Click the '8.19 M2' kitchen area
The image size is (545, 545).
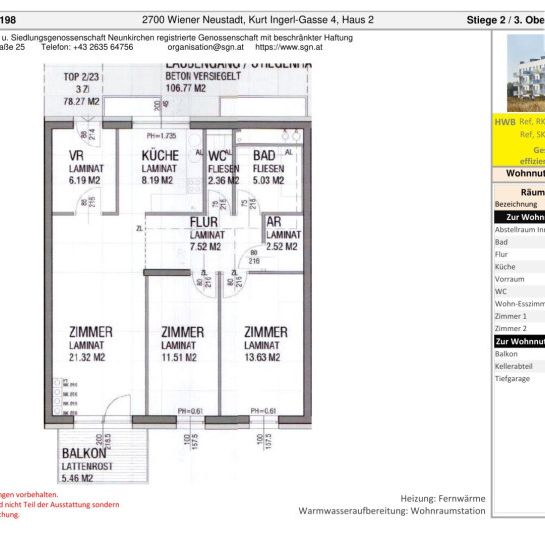point(157,180)
